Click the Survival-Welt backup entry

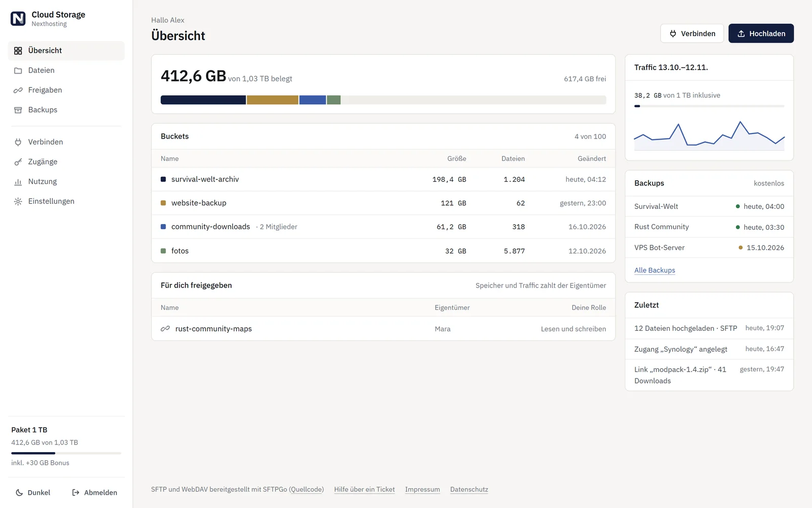(x=709, y=206)
